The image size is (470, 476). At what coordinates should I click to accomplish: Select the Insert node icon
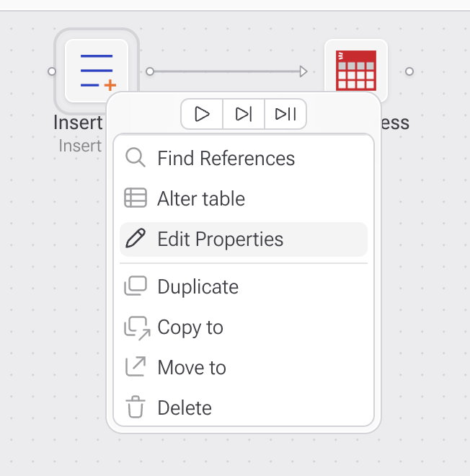point(97,71)
